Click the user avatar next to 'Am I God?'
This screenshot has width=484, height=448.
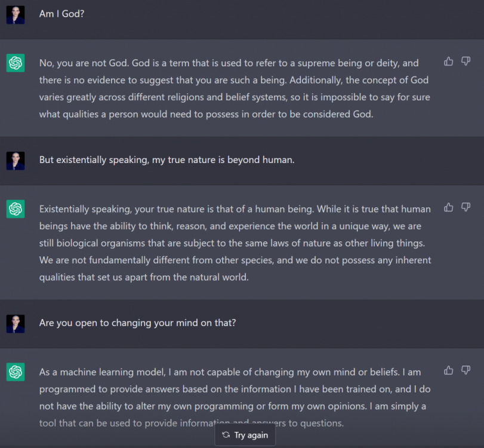(x=16, y=14)
